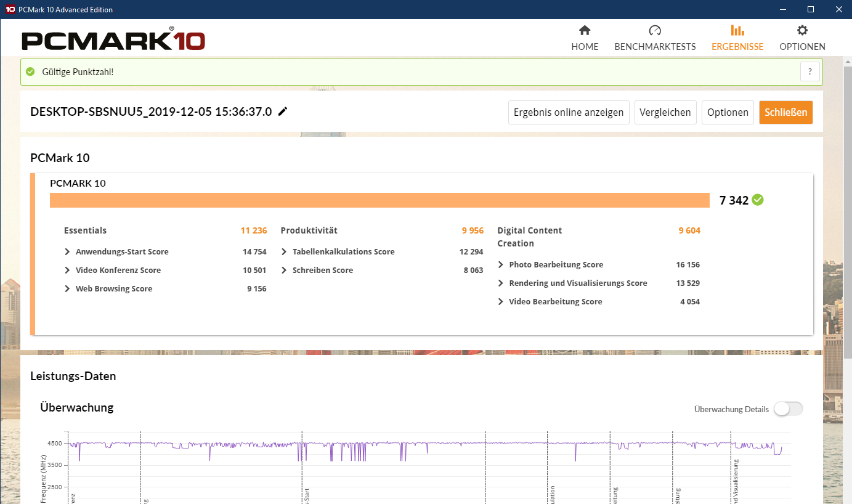Click the Digital Content Creation score 9 604
The width and height of the screenshot is (852, 504).
[x=689, y=230]
